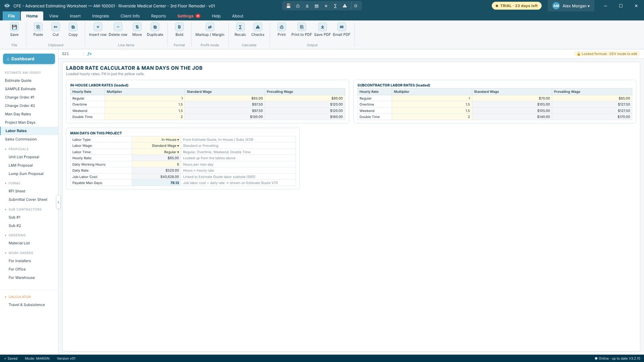
Task: Open the Reports ribbon tab
Action: click(x=158, y=16)
